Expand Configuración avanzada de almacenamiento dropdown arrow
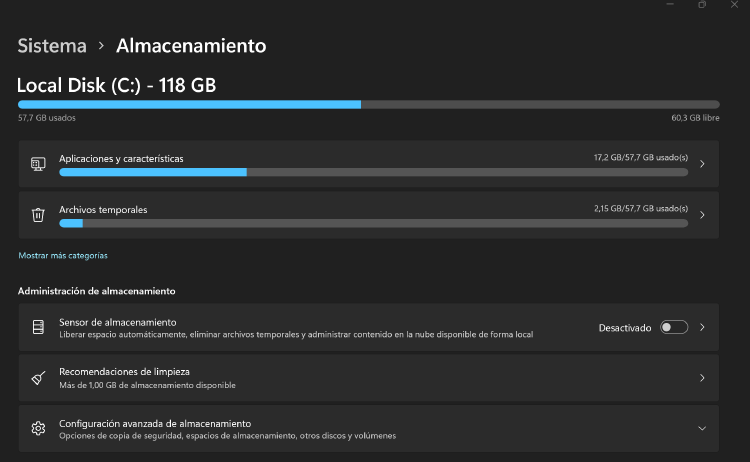Image resolution: width=750 pixels, height=462 pixels. coord(702,428)
